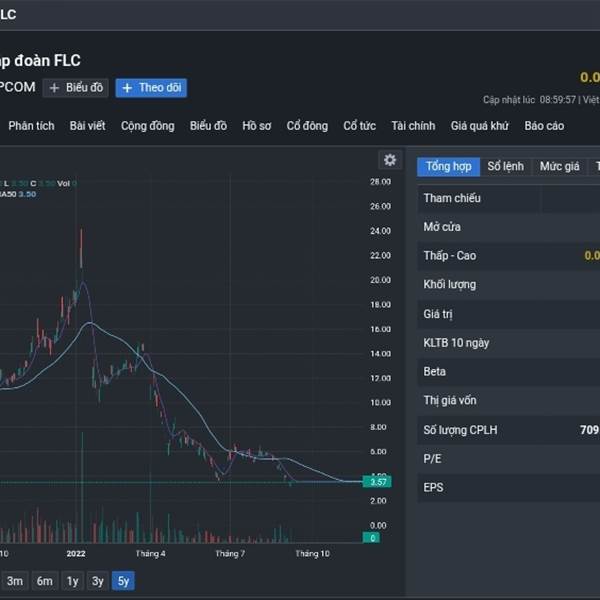Viewport: 600px width, 600px height.
Task: Choose the 3y chart timeframe
Action: pos(97,581)
